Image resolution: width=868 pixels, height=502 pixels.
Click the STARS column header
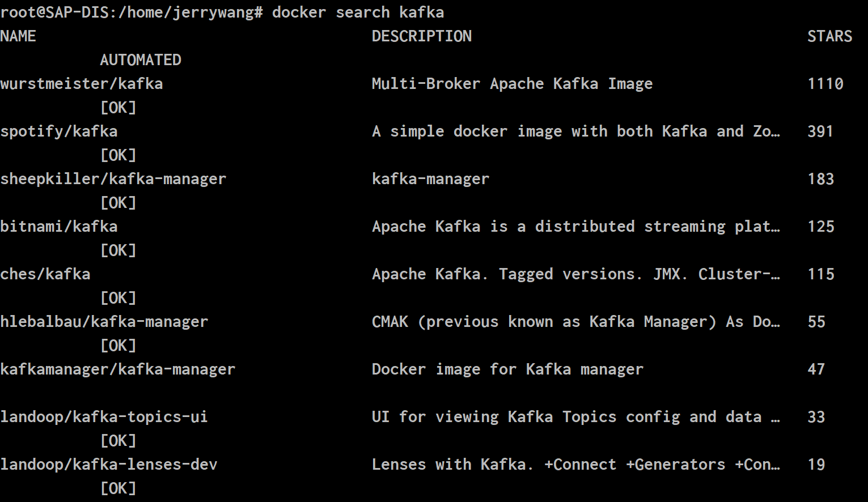830,36
